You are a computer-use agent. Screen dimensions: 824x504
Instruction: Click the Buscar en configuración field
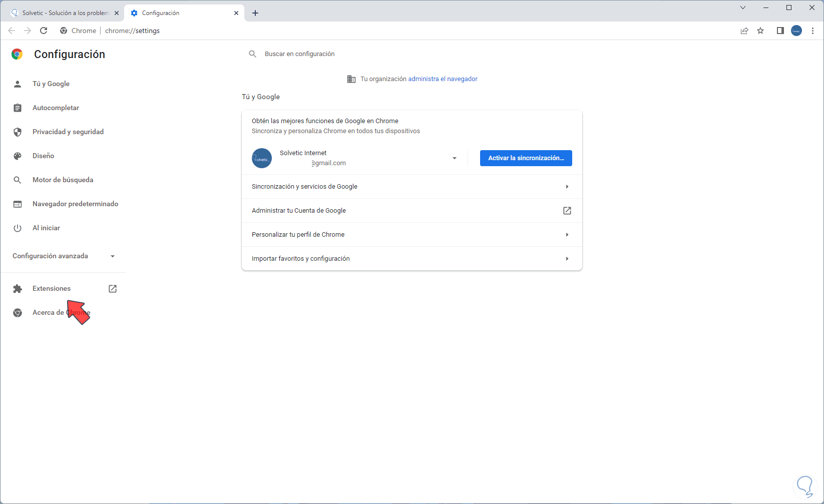pyautogui.click(x=411, y=54)
